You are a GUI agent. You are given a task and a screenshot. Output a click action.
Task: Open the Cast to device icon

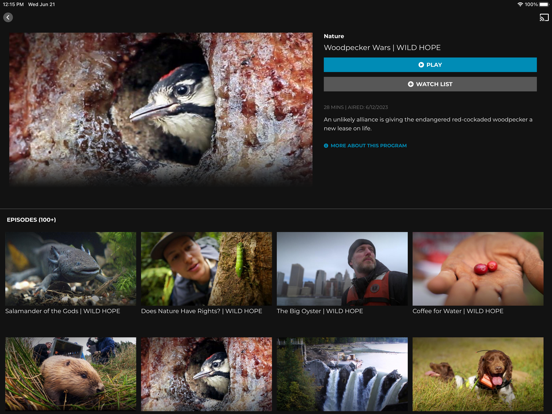544,17
